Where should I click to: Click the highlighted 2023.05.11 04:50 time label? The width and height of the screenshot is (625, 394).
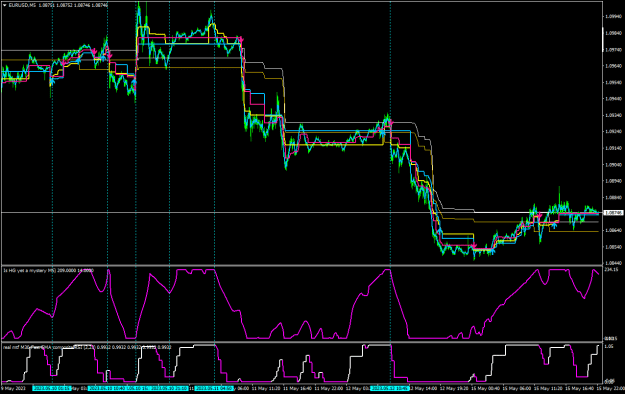(x=214, y=388)
